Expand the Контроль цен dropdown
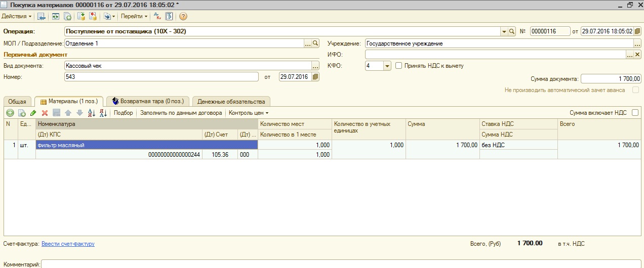 click(x=249, y=113)
